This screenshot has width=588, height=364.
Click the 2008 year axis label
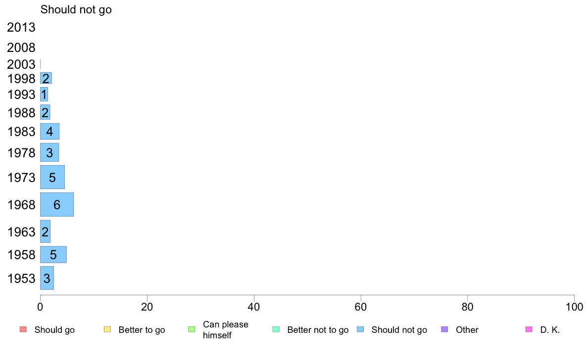pos(21,47)
